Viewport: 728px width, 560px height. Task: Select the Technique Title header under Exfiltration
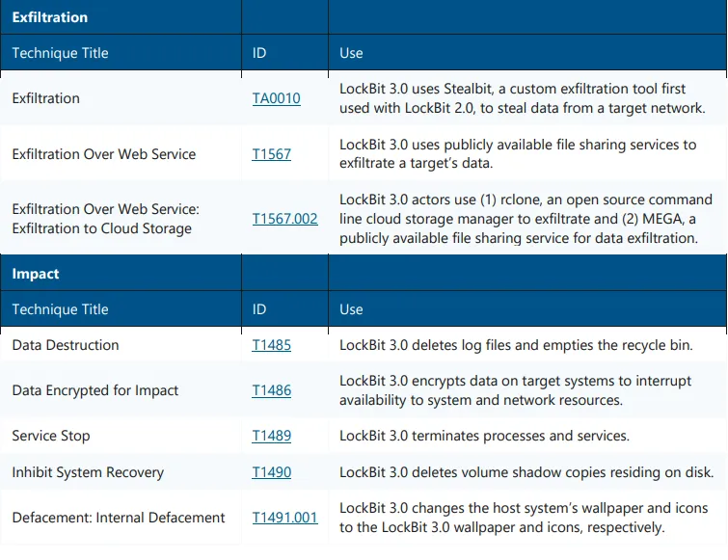[x=60, y=53]
